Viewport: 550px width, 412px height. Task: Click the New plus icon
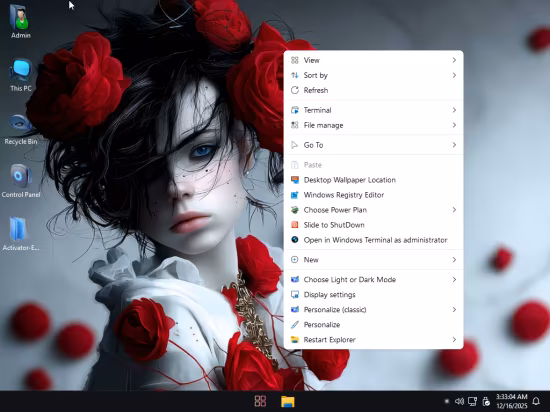point(295,259)
